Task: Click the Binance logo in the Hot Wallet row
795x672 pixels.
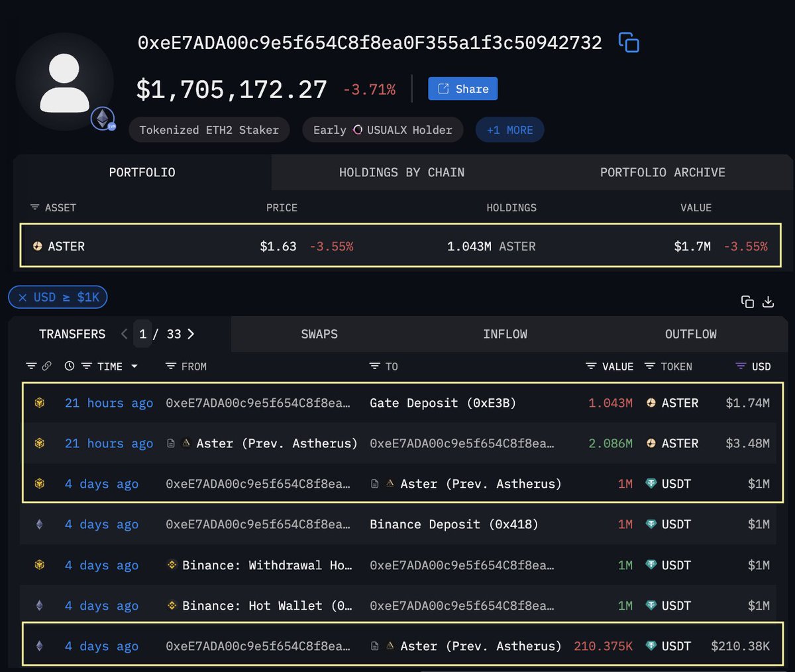Action: [172, 606]
